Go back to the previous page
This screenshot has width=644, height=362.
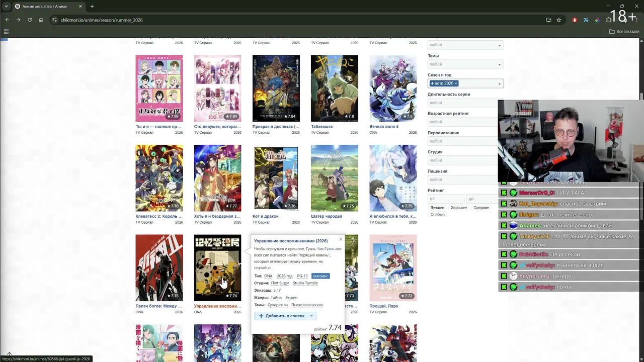[x=7, y=20]
